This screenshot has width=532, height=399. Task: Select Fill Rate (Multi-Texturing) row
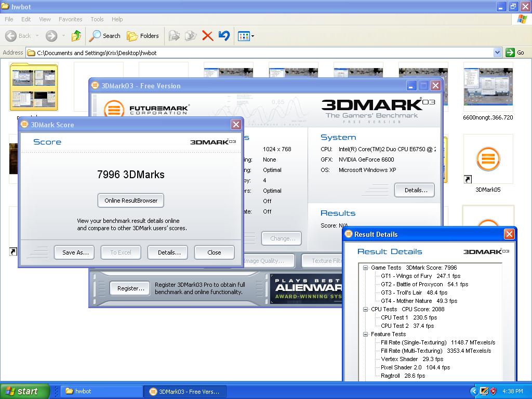436,351
